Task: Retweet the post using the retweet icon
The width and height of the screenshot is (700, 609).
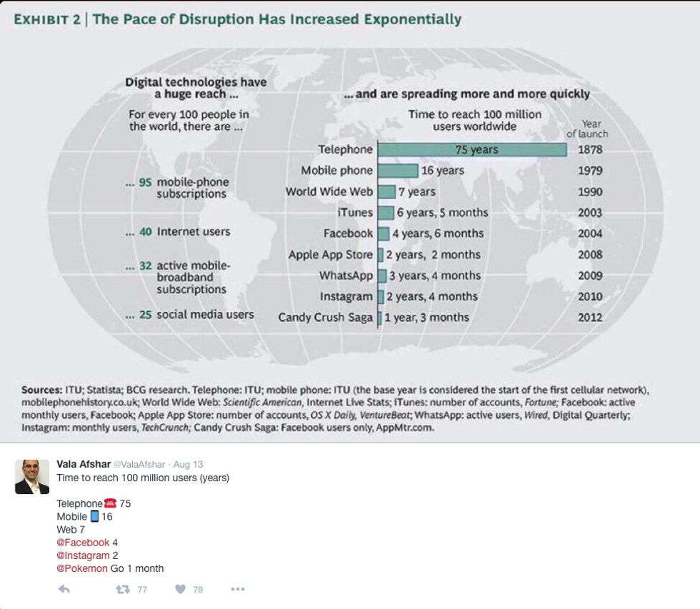Action: click(122, 589)
